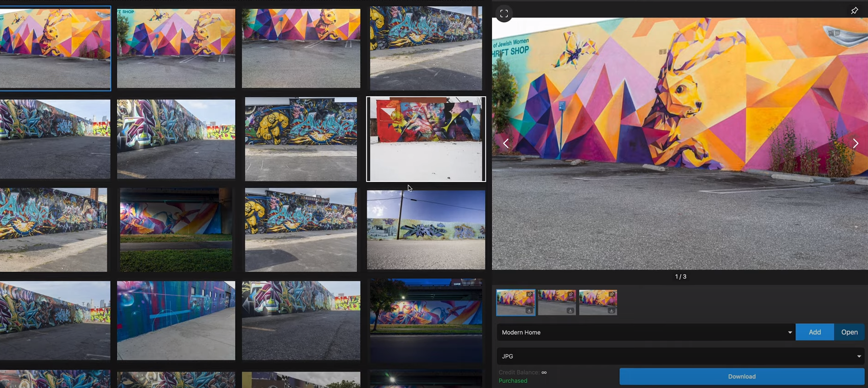Expand the preview to fullscreen
Image resolution: width=868 pixels, height=388 pixels.
[504, 14]
